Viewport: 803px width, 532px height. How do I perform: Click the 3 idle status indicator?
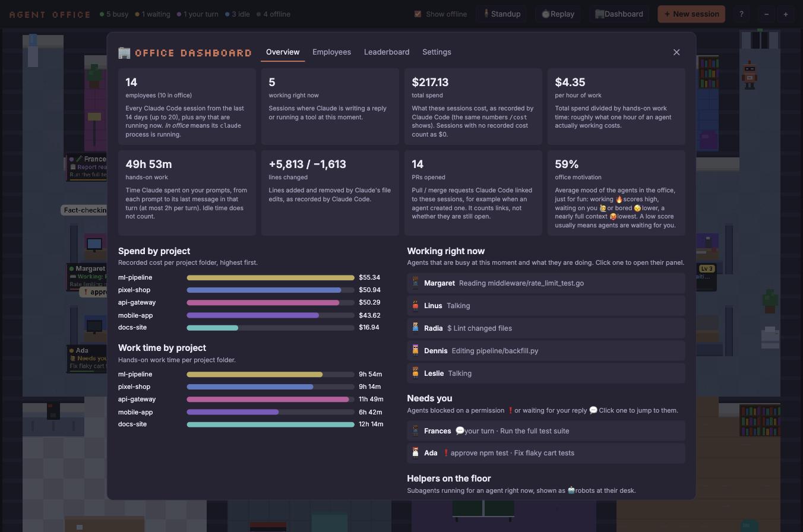click(x=238, y=14)
